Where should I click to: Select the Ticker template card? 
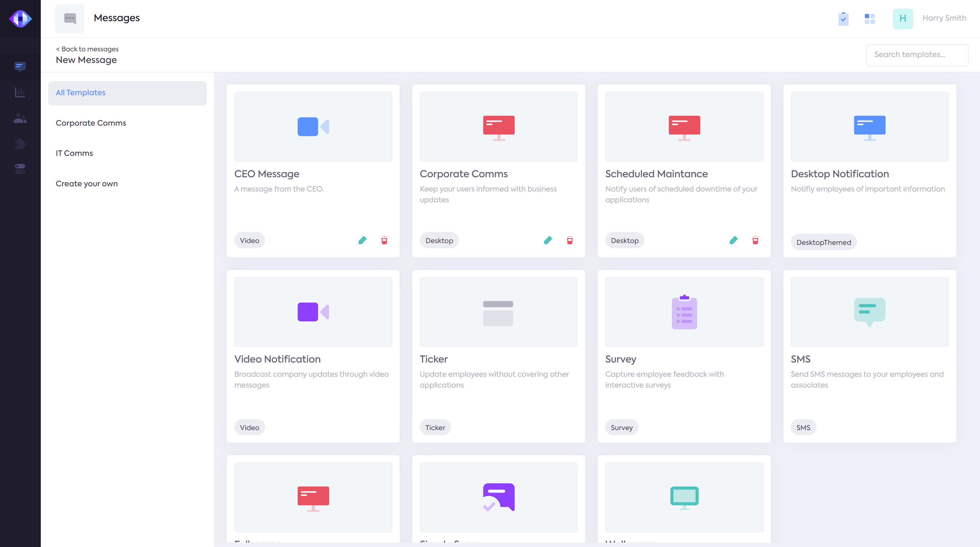[498, 356]
